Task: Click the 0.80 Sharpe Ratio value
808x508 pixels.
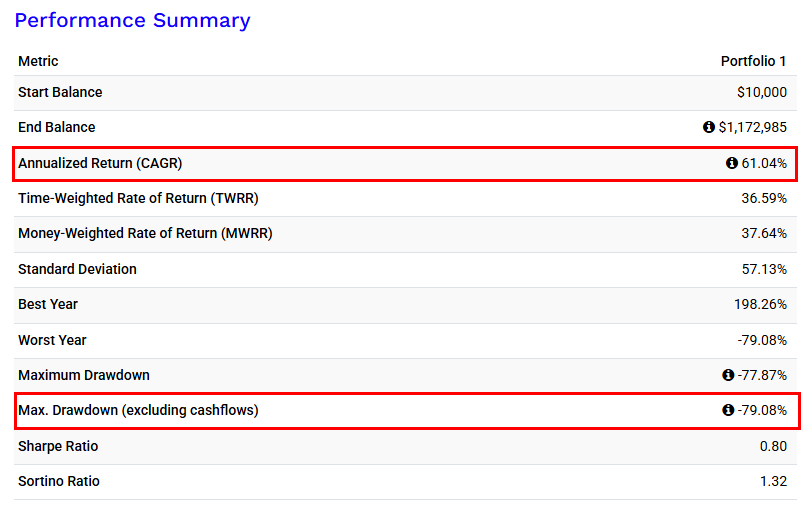Action: pos(771,447)
